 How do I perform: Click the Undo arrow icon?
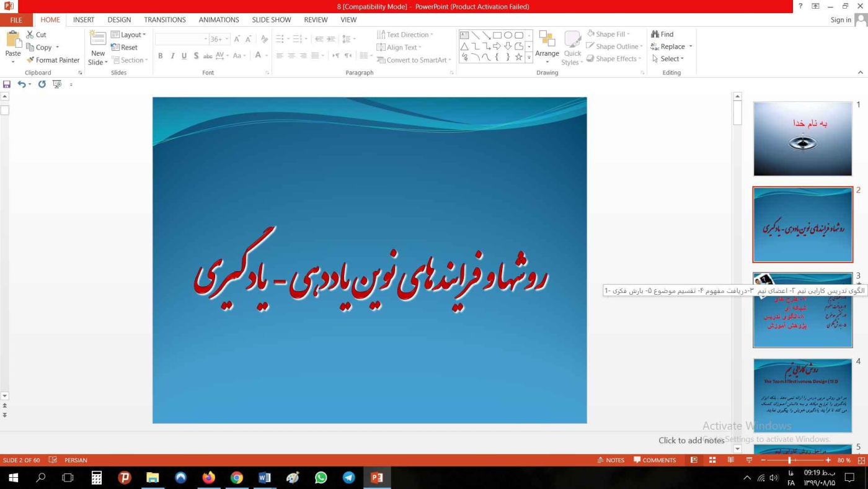coord(22,84)
